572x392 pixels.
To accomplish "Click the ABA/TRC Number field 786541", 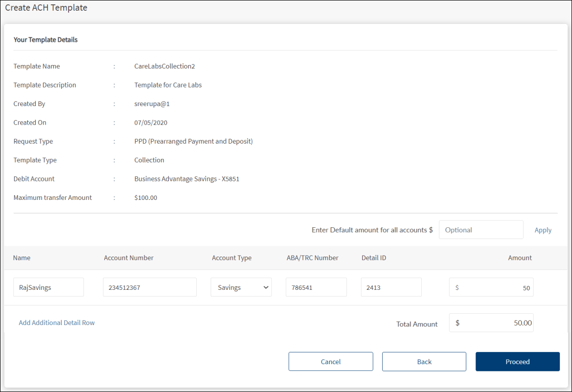I will (x=316, y=287).
